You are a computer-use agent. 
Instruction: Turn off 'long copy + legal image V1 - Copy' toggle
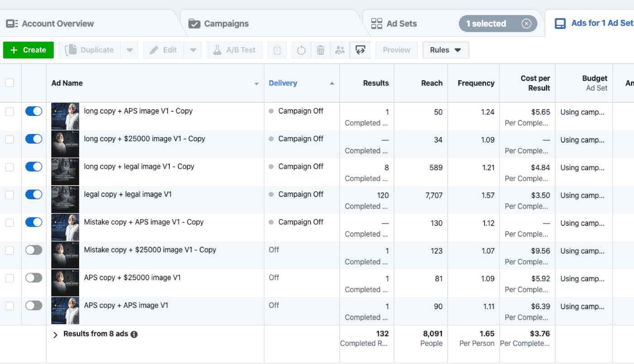click(34, 167)
